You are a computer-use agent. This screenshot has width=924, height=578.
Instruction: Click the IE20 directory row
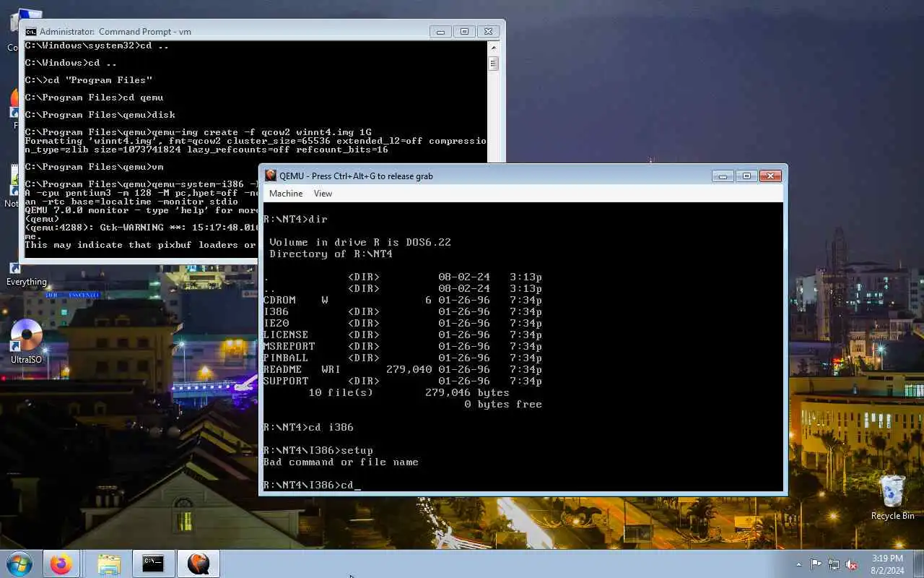[x=403, y=323]
